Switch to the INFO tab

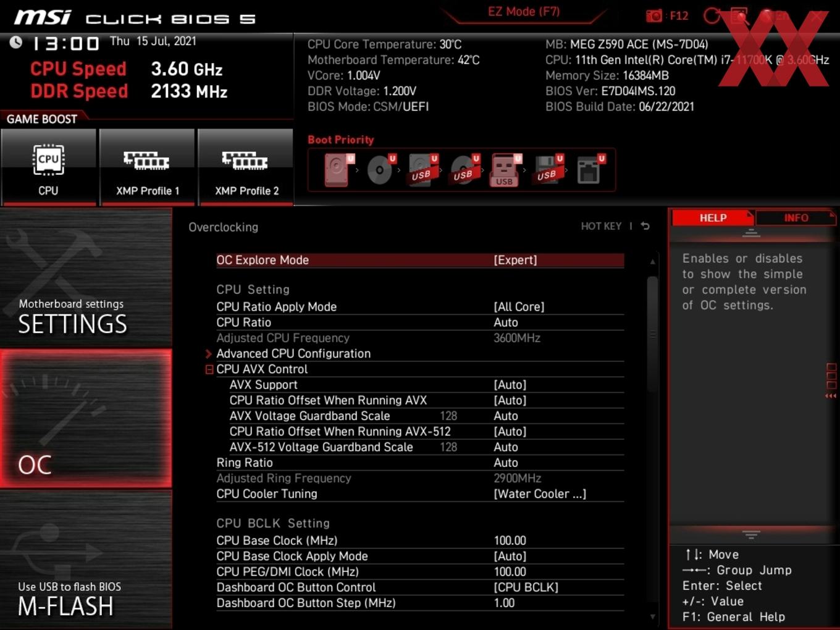click(796, 218)
